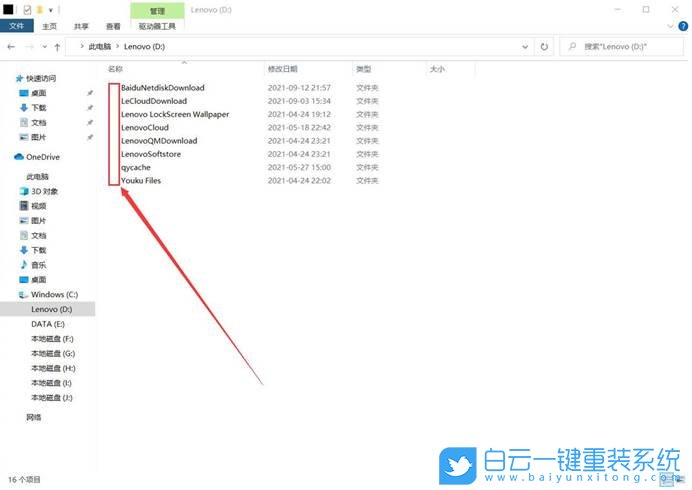Click the 文档 icon under 此电脑
This screenshot has width=692, height=490.
click(x=24, y=235)
